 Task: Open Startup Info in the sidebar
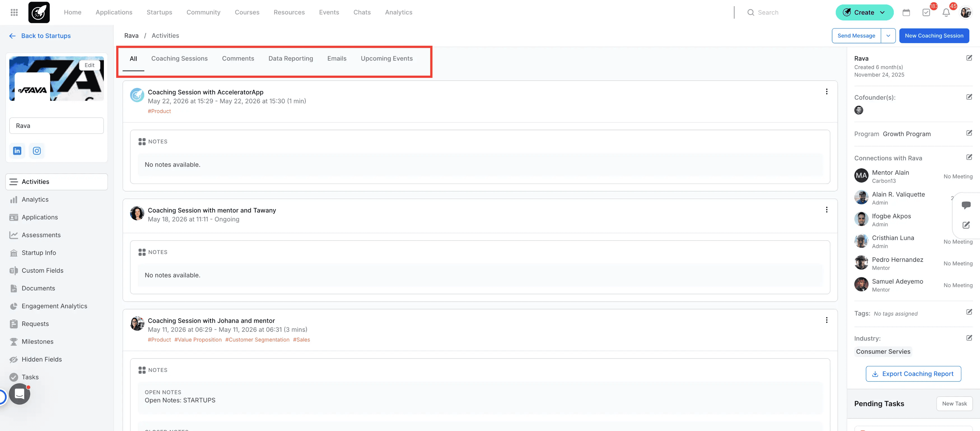[39, 253]
